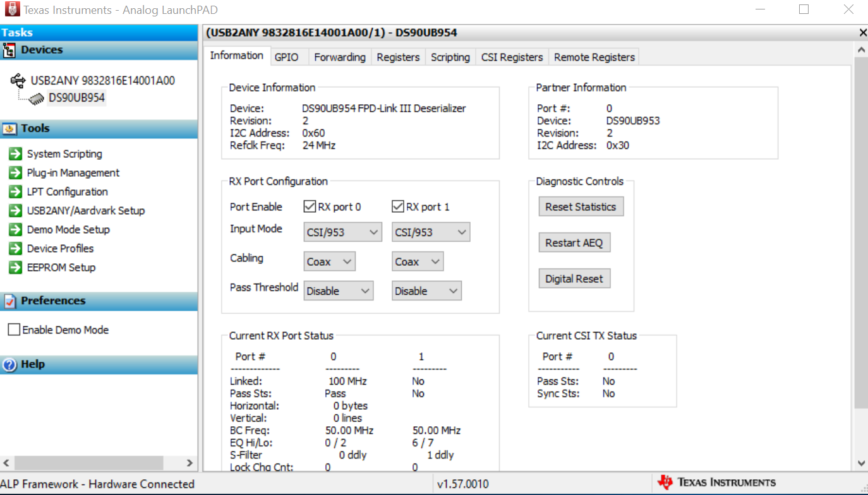Open the Pass Threshold dropdown for port 0
This screenshot has width=868, height=495.
[339, 291]
